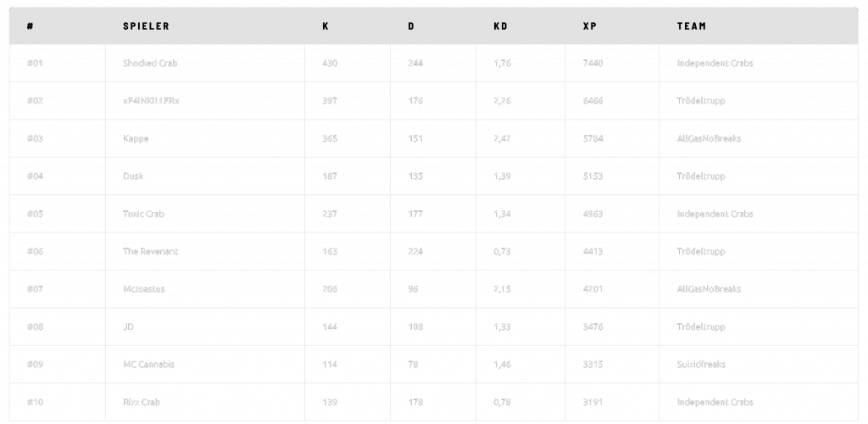The height and width of the screenshot is (424, 868).
Task: View Toxic Crab's player page
Action: [x=143, y=214]
